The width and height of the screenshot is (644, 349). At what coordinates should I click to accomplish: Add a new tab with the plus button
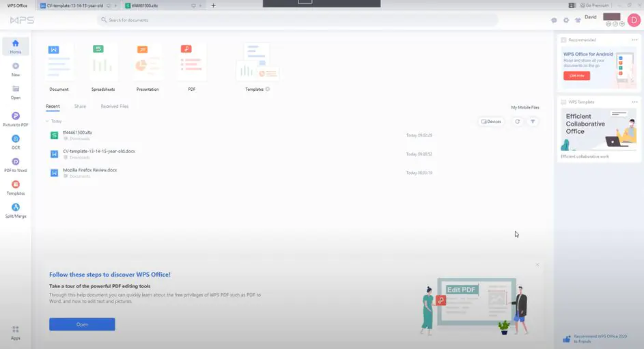213,5
